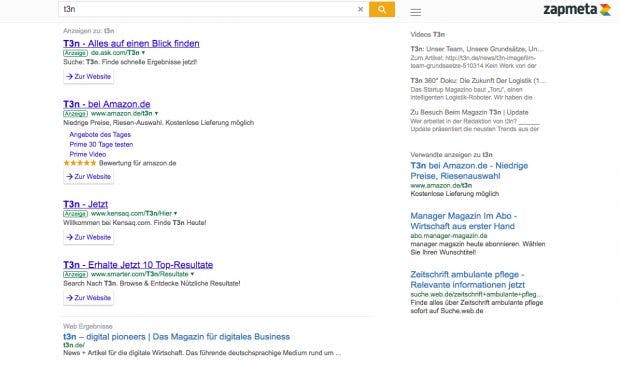
Task: Open 'Prime 30 Tage testen' sitelink
Action: click(101, 144)
